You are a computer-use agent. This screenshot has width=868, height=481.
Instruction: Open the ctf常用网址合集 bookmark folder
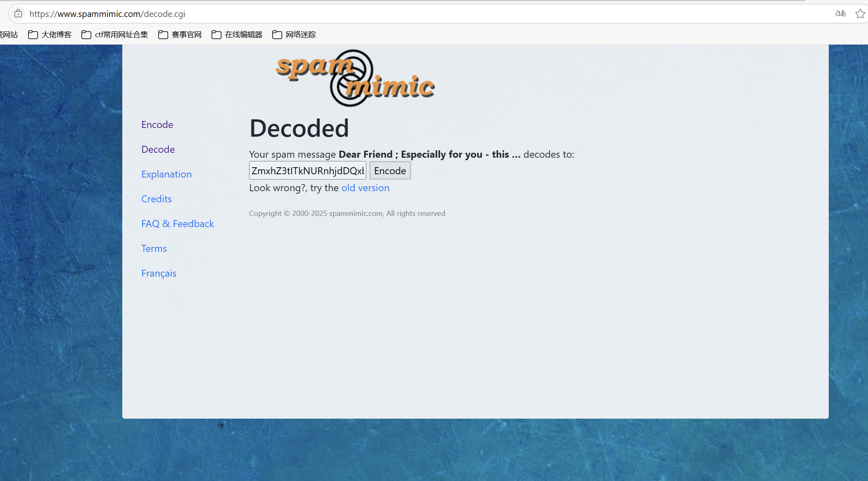[x=114, y=35]
